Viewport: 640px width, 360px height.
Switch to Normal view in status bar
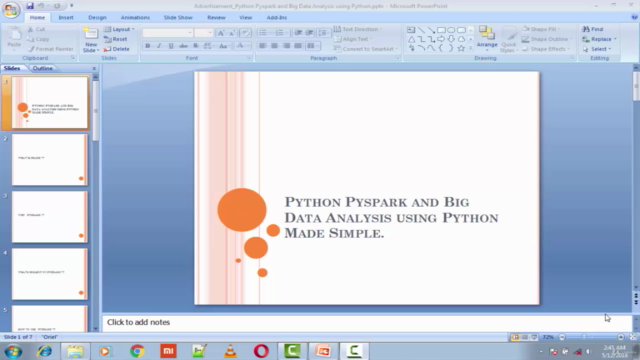coord(516,337)
